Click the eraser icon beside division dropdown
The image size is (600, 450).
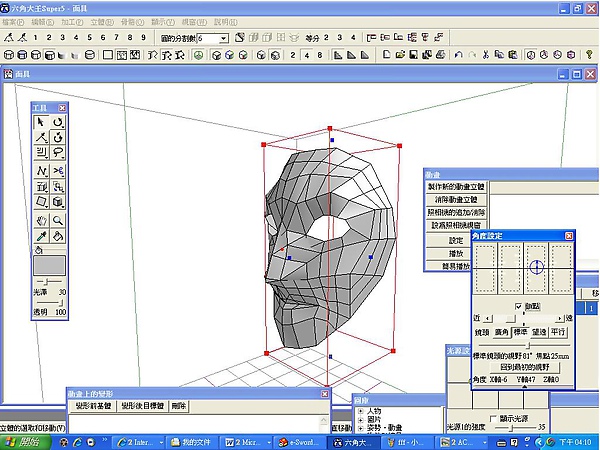point(240,38)
